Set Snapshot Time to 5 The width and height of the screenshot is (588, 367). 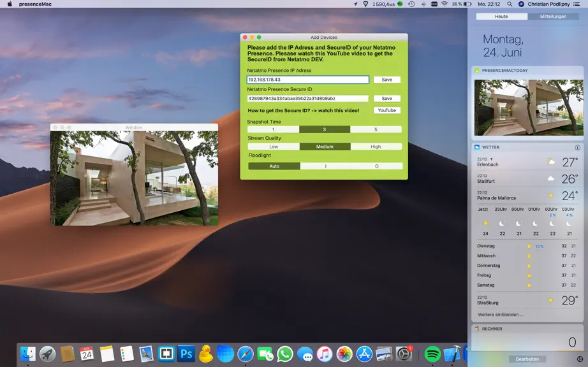click(376, 129)
